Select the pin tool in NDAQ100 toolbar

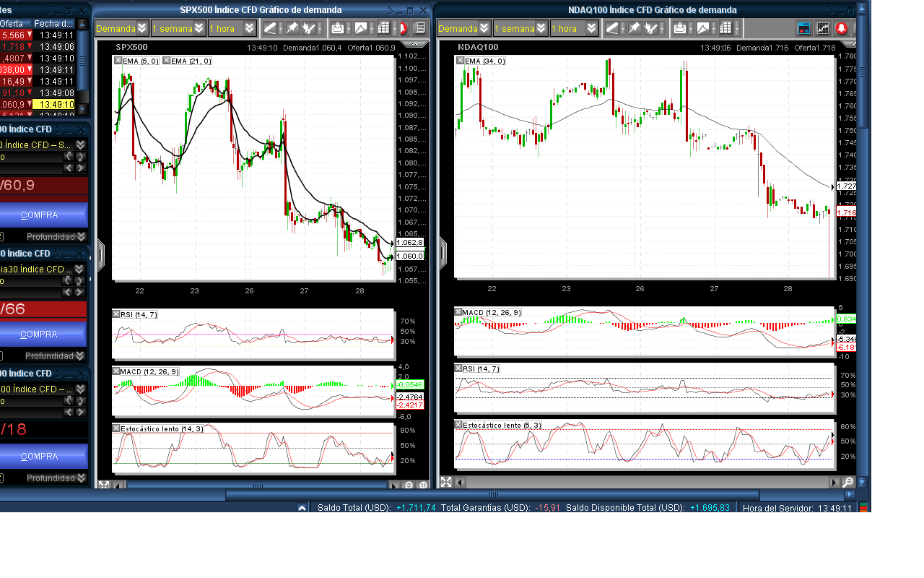click(x=634, y=28)
